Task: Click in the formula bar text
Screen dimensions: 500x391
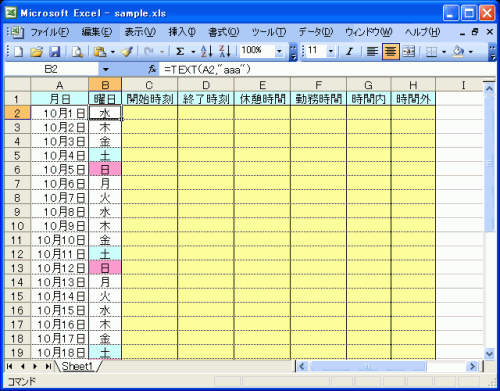Action: click(207, 70)
